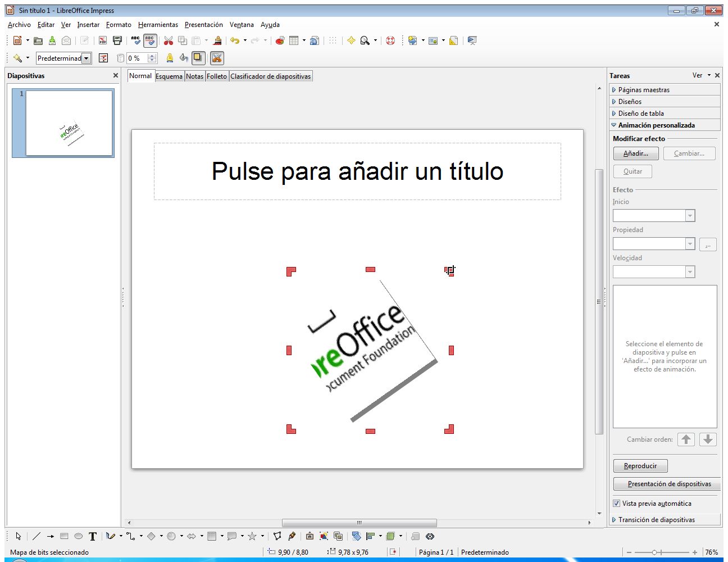
Task: Start slide show from toolbar icon
Action: [x=472, y=40]
